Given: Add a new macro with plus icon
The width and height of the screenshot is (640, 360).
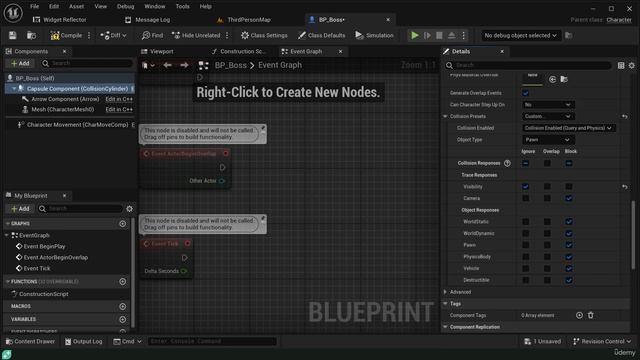Looking at the screenshot, I should [x=122, y=307].
